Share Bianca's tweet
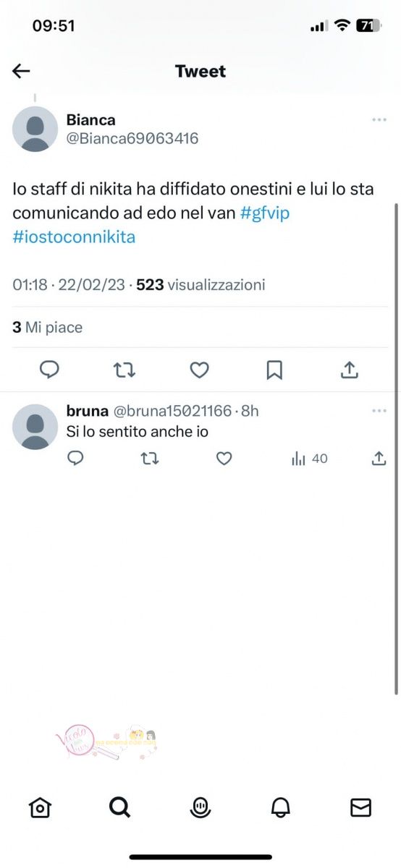The width and height of the screenshot is (401, 868). click(x=350, y=370)
